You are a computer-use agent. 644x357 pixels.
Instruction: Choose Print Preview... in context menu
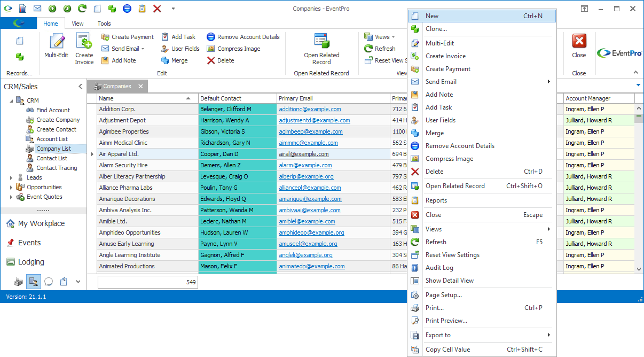(x=482, y=321)
